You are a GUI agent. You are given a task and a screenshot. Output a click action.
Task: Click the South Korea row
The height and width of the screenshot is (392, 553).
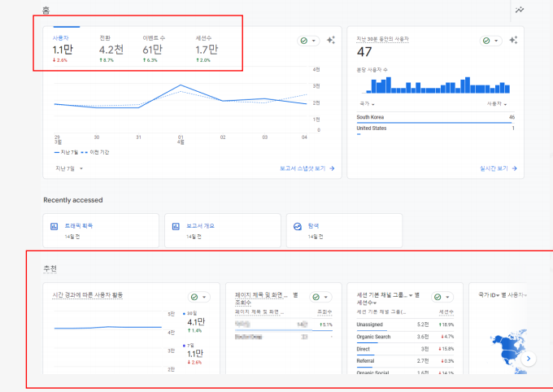[436, 118]
